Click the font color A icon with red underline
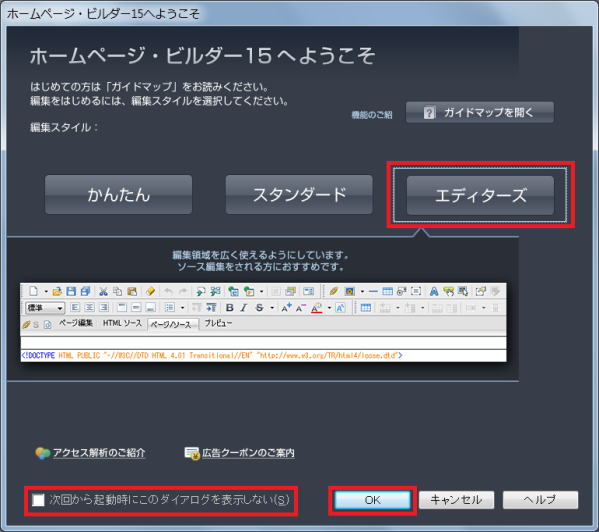 [316, 308]
